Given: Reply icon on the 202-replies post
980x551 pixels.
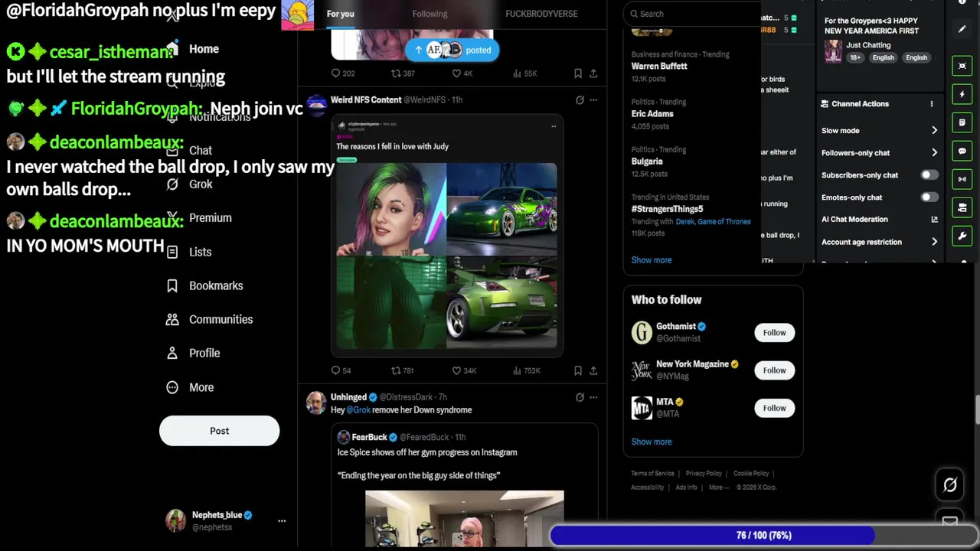Looking at the screenshot, I should [x=335, y=73].
